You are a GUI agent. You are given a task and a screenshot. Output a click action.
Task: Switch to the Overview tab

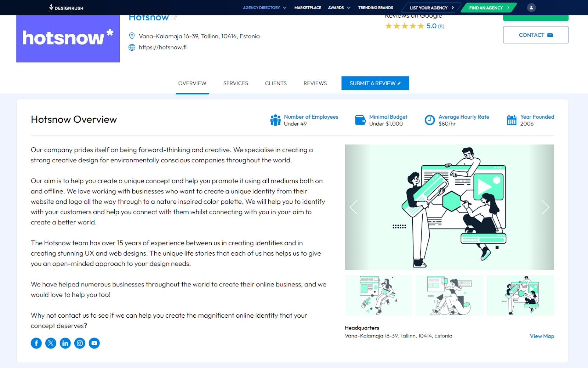pyautogui.click(x=192, y=83)
